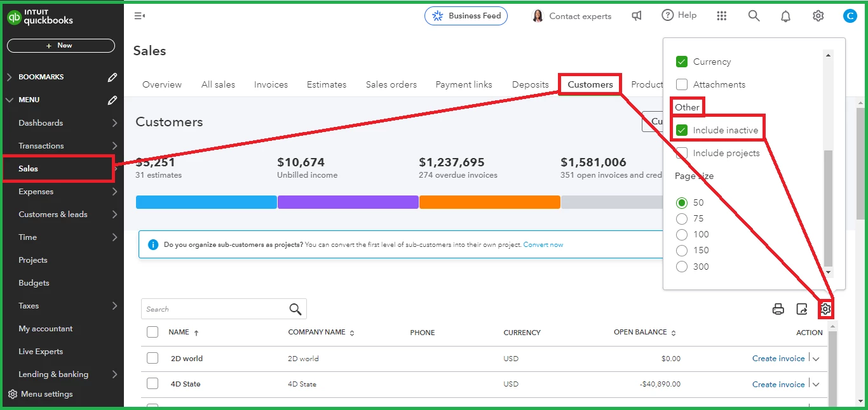Viewport: 868px width, 410px height.
Task: Open the table settings gear icon
Action: pos(825,309)
